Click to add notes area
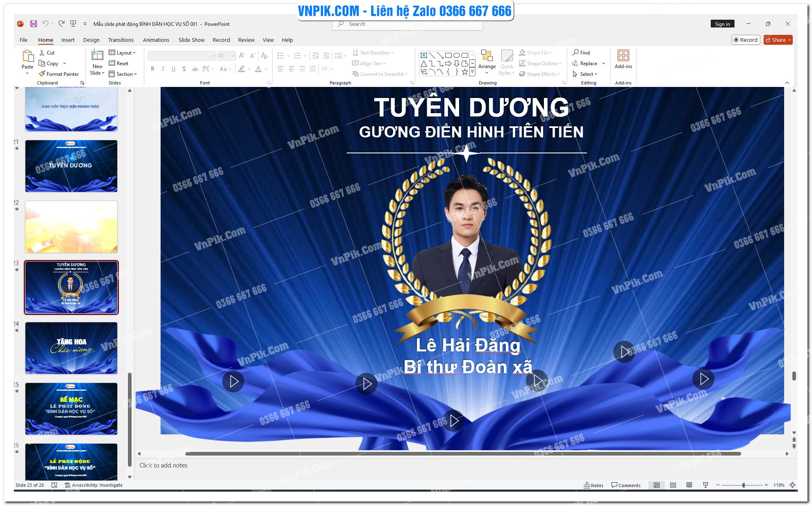 tap(163, 465)
